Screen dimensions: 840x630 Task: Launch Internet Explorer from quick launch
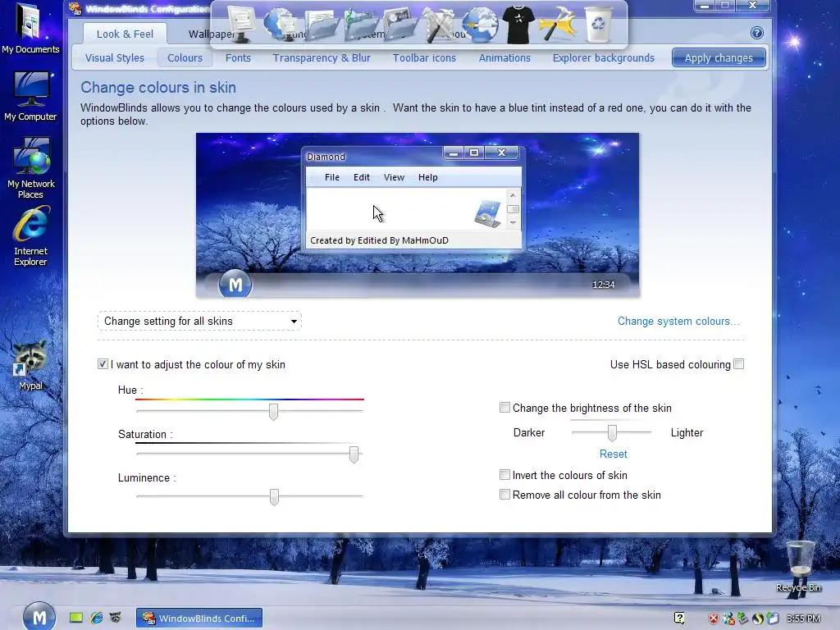click(97, 618)
